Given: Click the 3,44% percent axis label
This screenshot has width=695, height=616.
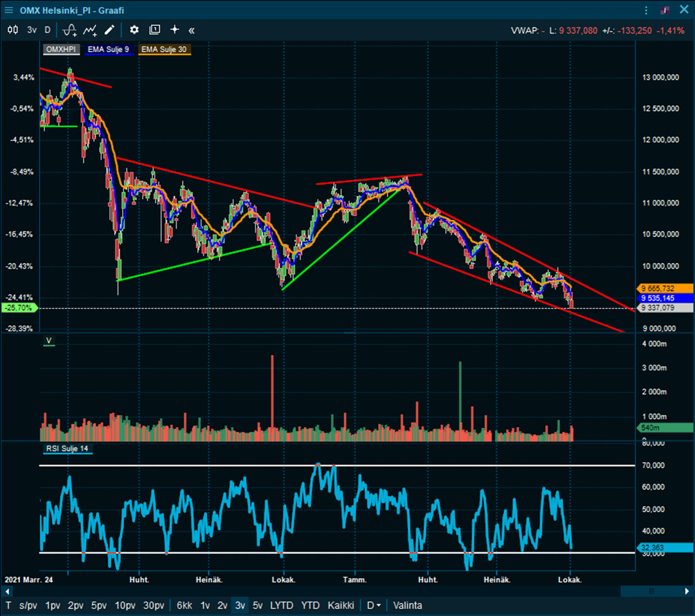Looking at the screenshot, I should tap(24, 78).
